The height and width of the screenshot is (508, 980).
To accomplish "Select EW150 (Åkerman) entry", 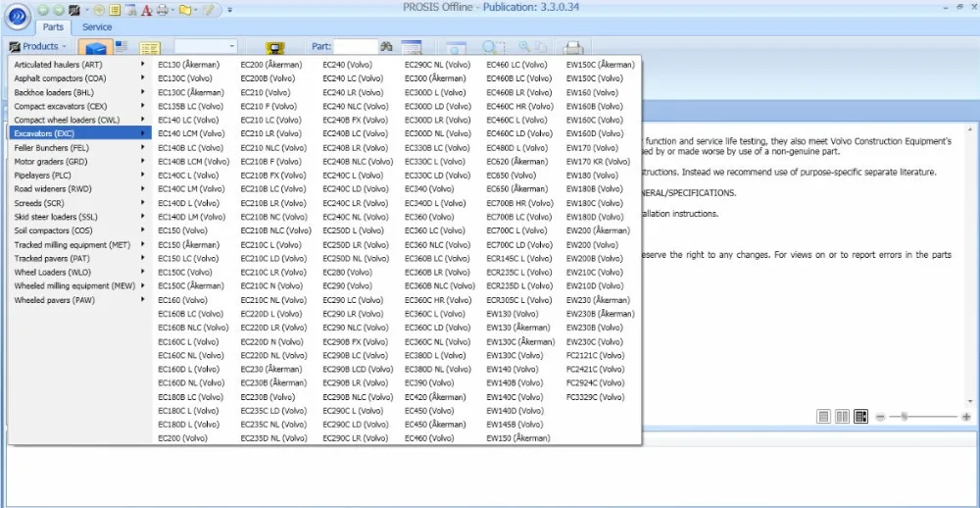I will click(x=518, y=438).
